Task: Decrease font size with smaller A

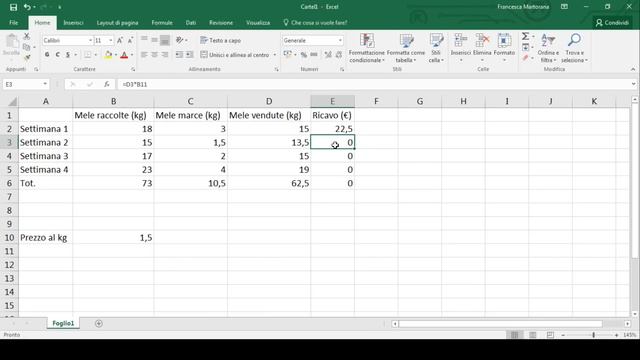Action: click(130, 40)
